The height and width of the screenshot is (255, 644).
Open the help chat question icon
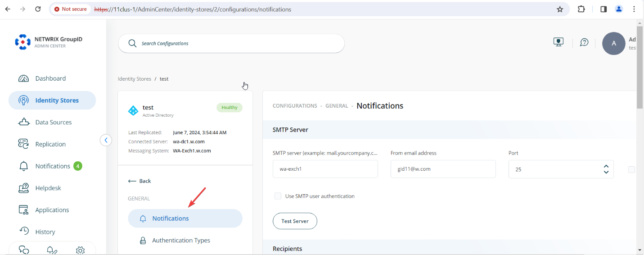(584, 42)
